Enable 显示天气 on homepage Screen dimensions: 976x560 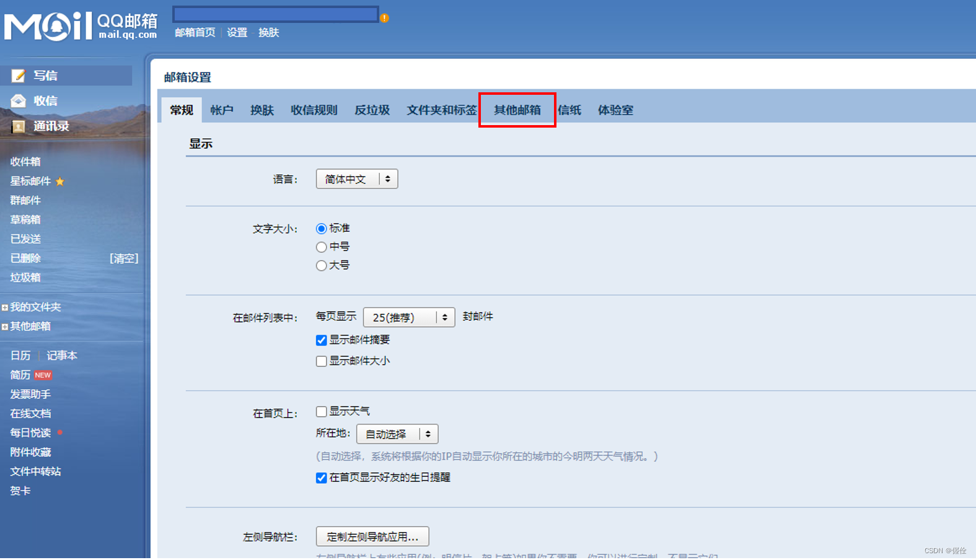pyautogui.click(x=321, y=412)
